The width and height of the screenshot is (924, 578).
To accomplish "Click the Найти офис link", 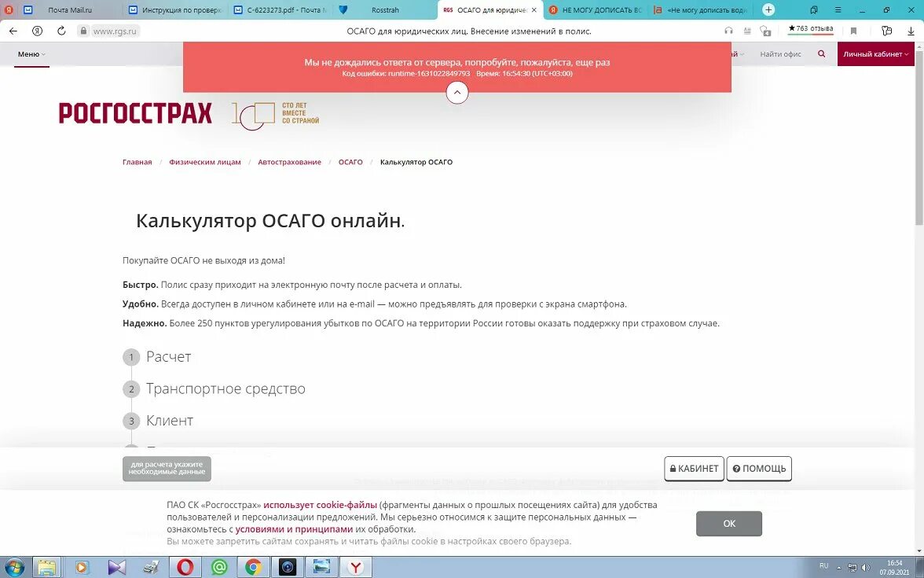I will pos(780,54).
